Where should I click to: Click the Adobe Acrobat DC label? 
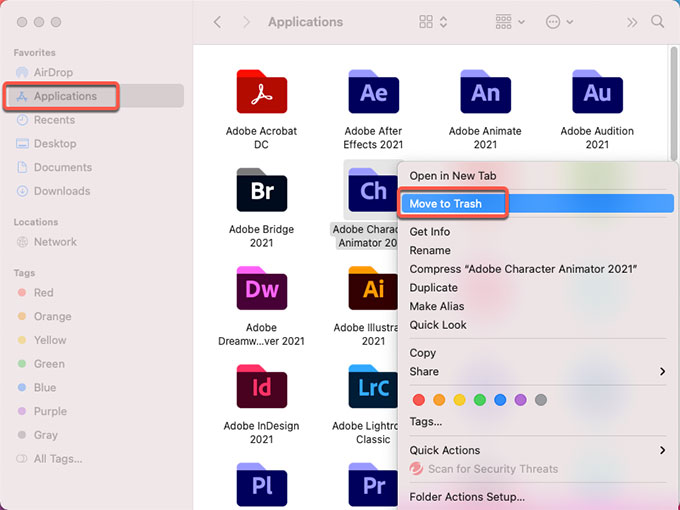pyautogui.click(x=262, y=137)
